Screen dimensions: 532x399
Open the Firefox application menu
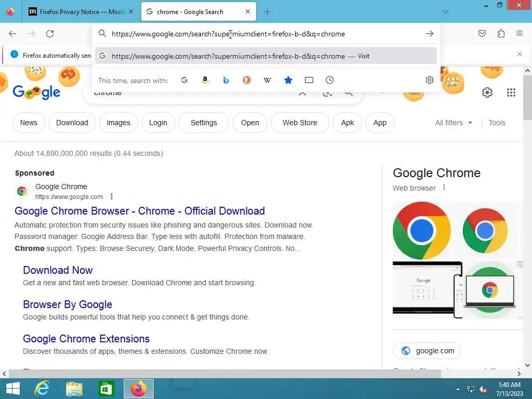(520, 33)
